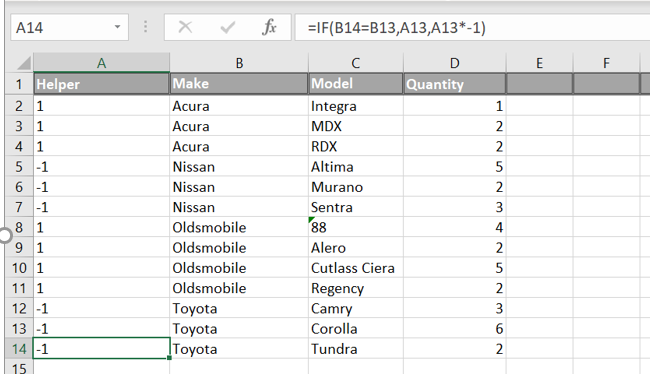650x374 pixels.
Task: Click the formula bar with the IF formula
Action: tap(472, 27)
